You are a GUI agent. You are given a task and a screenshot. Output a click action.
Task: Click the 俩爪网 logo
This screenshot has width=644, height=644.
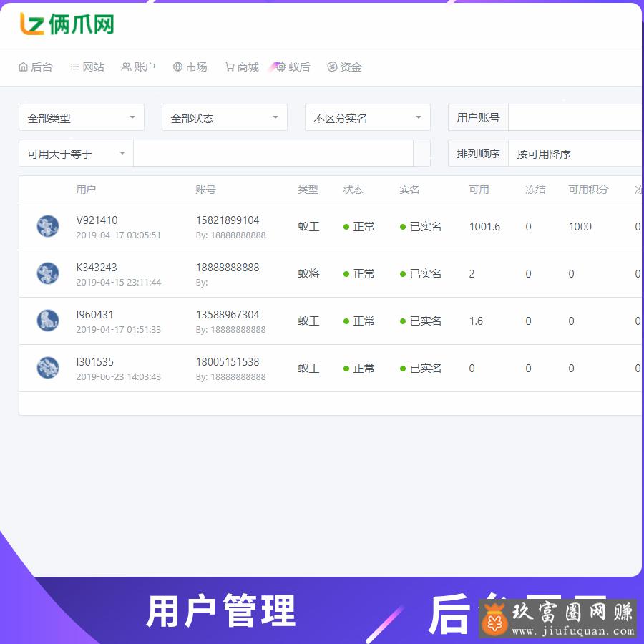(67, 24)
